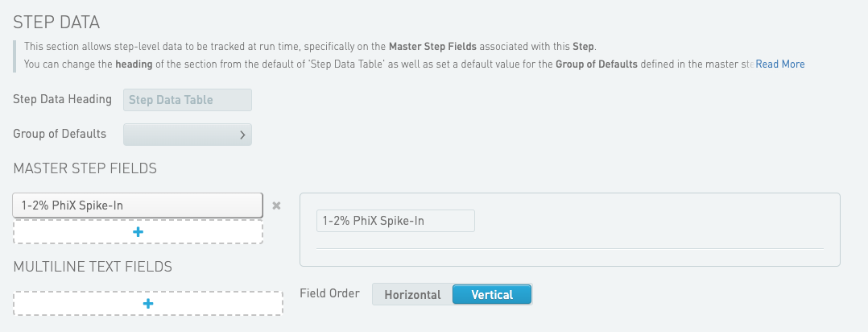Click the Step Data Heading label

pos(62,99)
